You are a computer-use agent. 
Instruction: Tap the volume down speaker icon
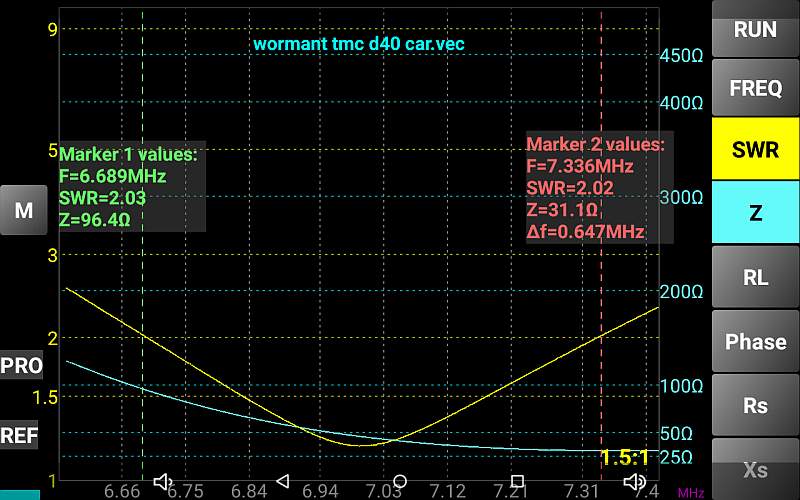click(x=164, y=481)
